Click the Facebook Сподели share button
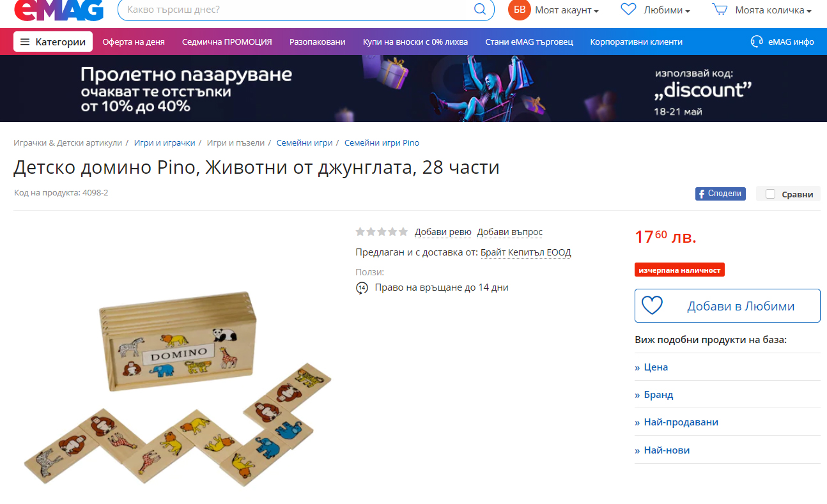 720,194
